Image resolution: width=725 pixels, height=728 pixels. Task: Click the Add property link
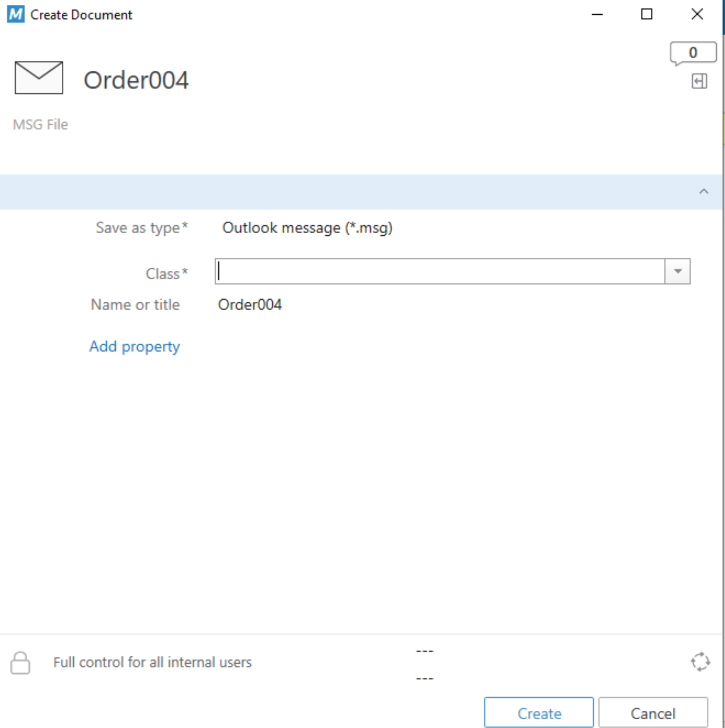[x=134, y=346]
